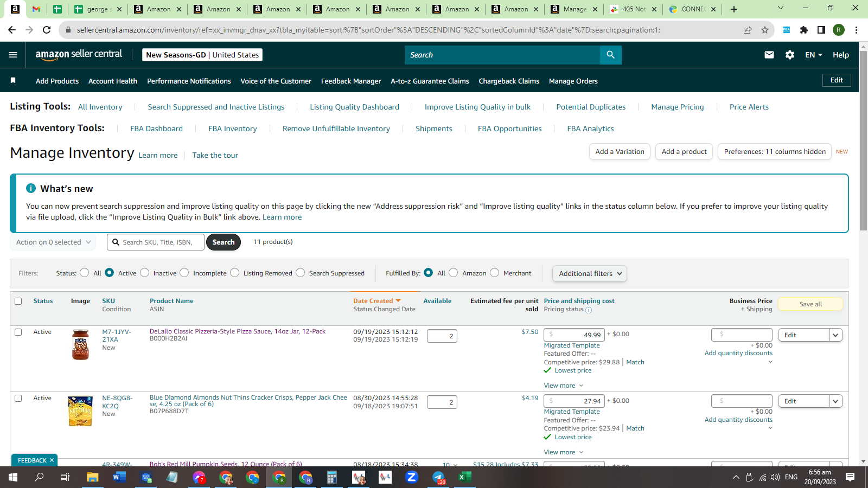868x488 pixels.
Task: Select Fulfilled By Merchant radio button
Action: tap(495, 273)
